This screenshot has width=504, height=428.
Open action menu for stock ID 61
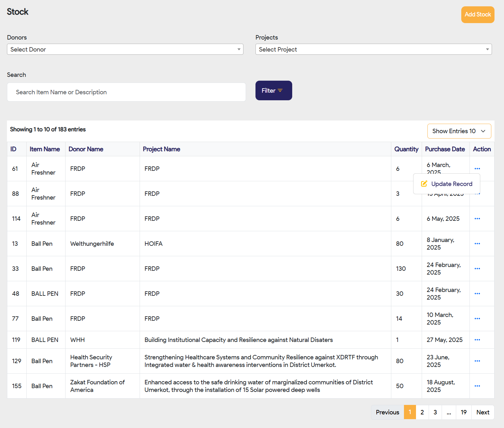(477, 169)
